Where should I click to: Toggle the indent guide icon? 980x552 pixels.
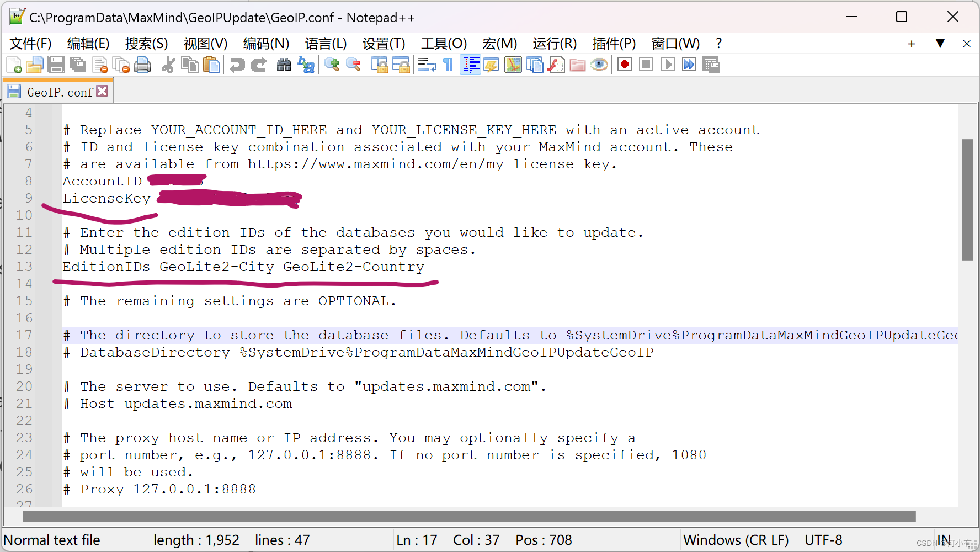tap(470, 65)
